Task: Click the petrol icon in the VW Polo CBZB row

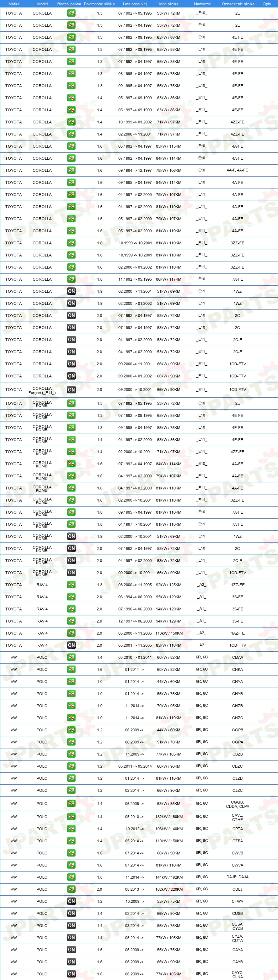Action: pyautogui.click(x=71, y=754)
